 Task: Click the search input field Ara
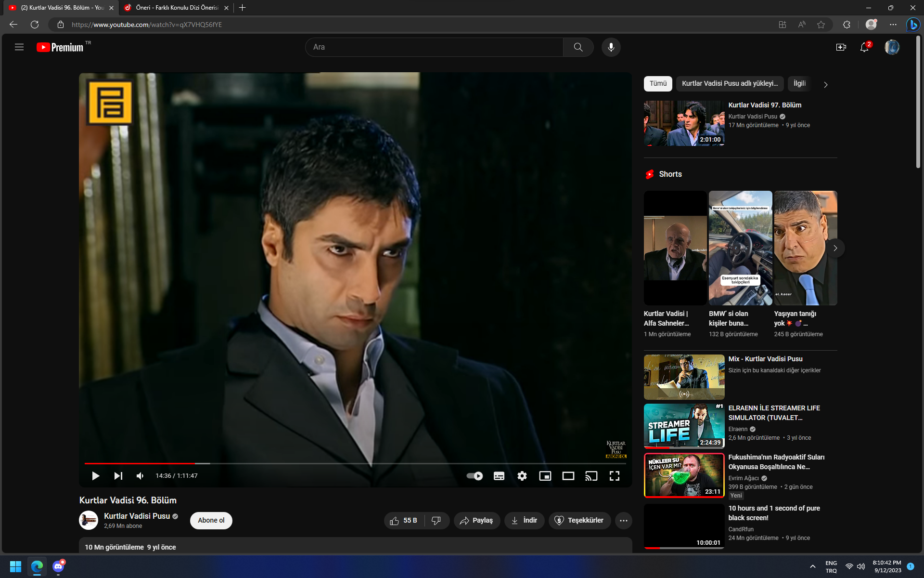[x=434, y=47]
